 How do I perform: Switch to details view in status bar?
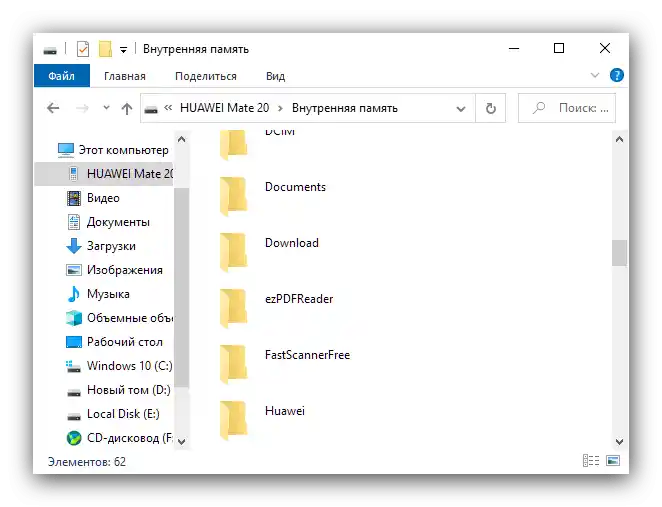(591, 461)
